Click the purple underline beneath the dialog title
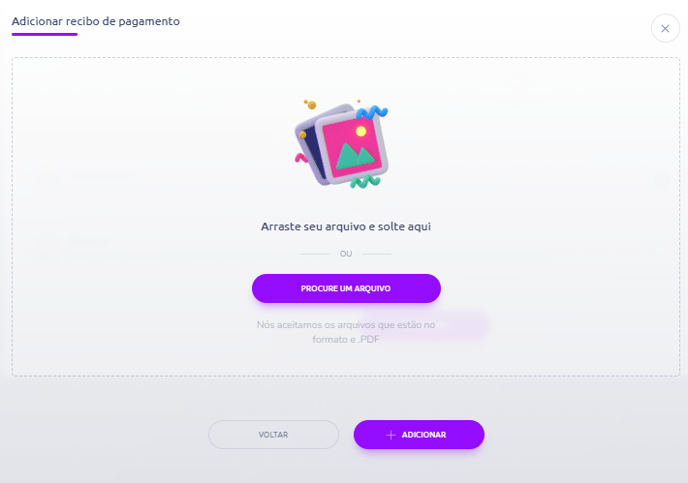The height and width of the screenshot is (483, 688). pyautogui.click(x=44, y=34)
